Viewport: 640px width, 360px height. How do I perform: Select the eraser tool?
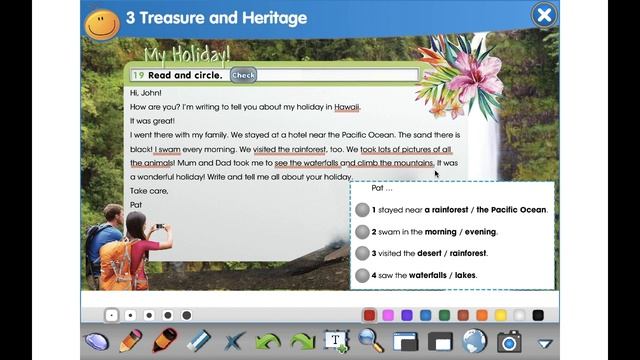click(x=198, y=340)
